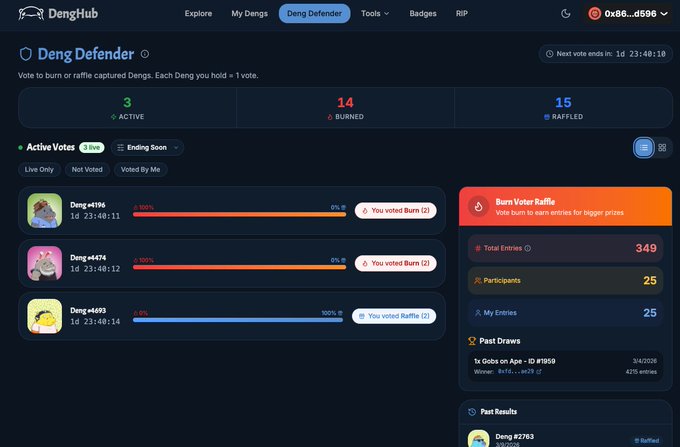Toggle the Live Only filter
The image size is (680, 447).
39,170
